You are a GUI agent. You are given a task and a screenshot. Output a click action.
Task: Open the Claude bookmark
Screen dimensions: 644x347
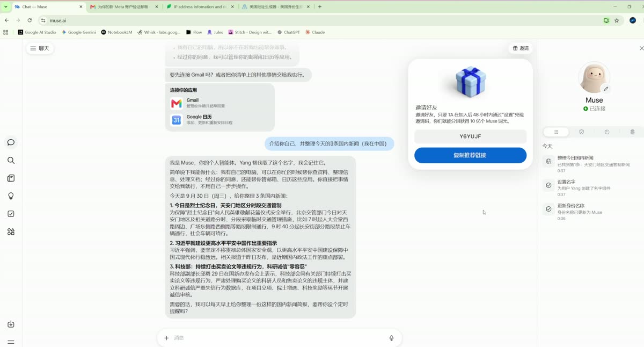pyautogui.click(x=315, y=32)
